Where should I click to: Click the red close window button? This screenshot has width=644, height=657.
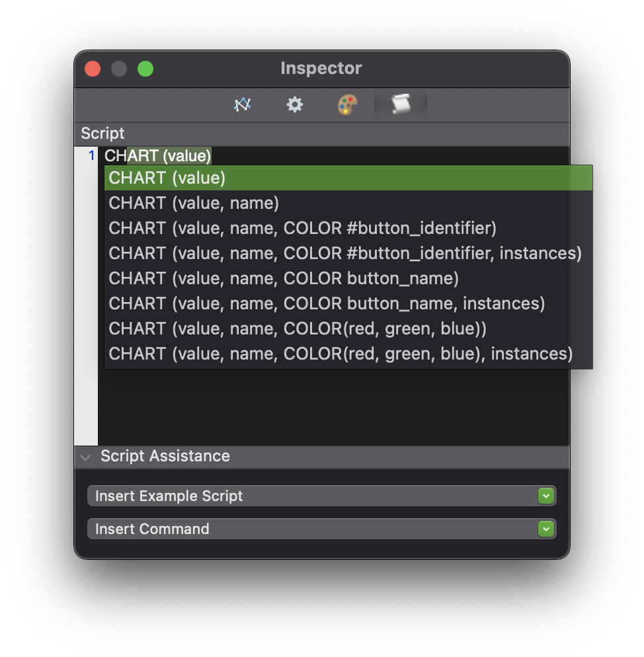(x=93, y=69)
